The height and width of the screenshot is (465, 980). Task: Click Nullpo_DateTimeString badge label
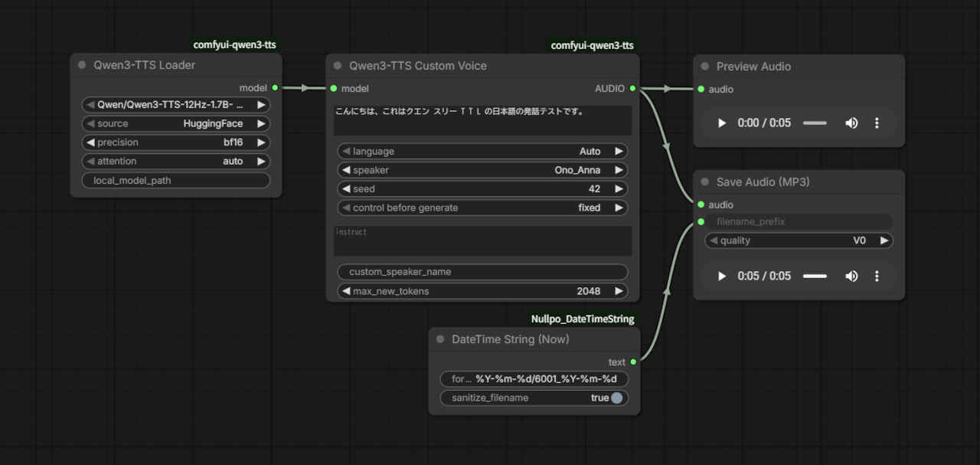[583, 319]
